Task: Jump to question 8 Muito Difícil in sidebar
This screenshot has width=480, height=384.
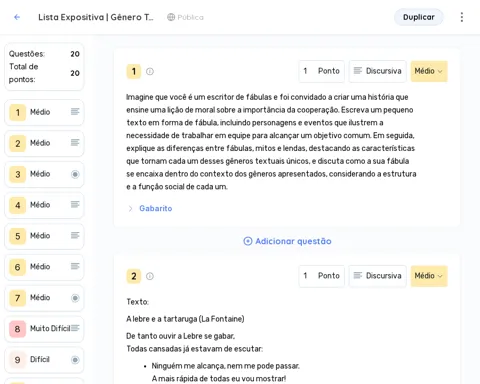Action: click(x=44, y=329)
